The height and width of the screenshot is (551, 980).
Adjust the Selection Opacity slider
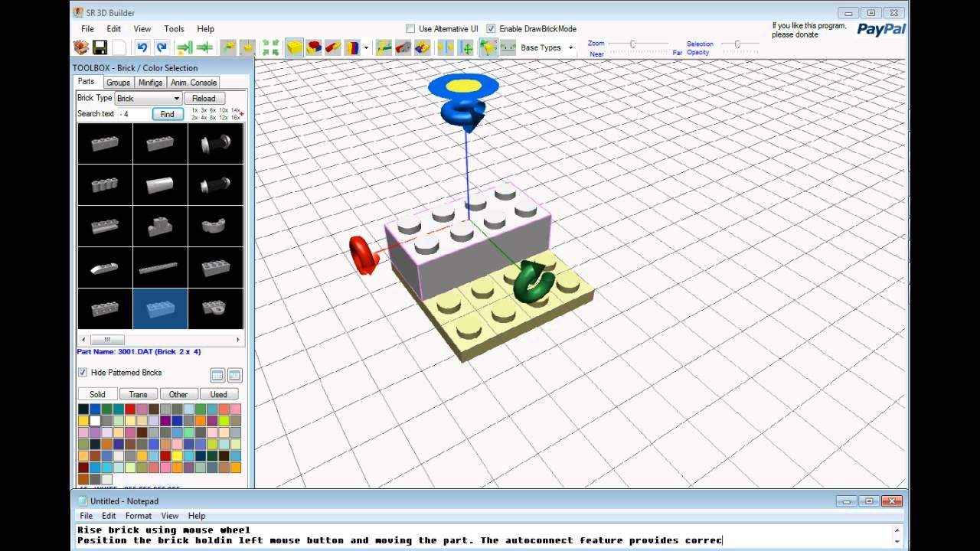tap(738, 44)
